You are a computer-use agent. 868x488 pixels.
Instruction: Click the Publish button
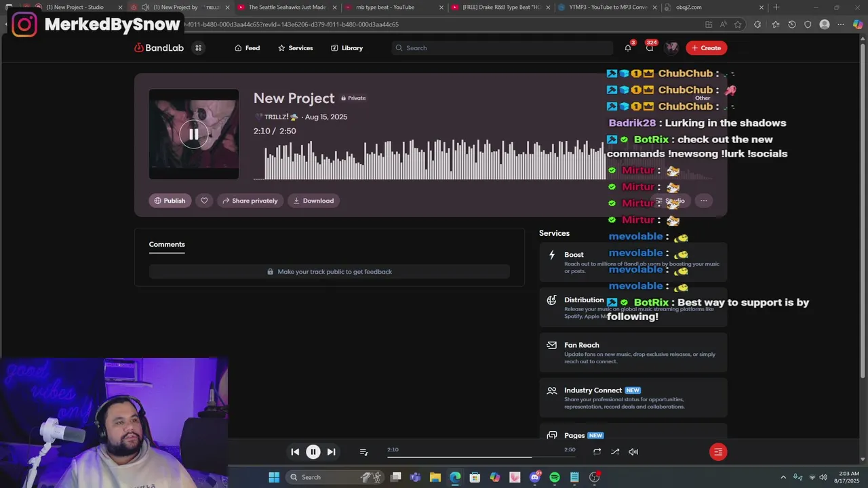pyautogui.click(x=170, y=201)
